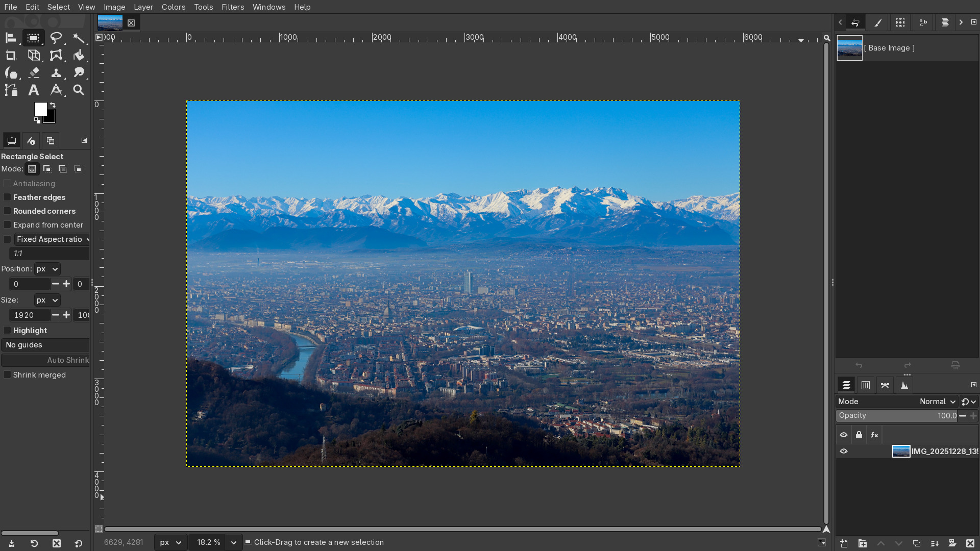Image resolution: width=980 pixels, height=551 pixels.
Task: Select the Eraser tool
Action: click(x=34, y=72)
